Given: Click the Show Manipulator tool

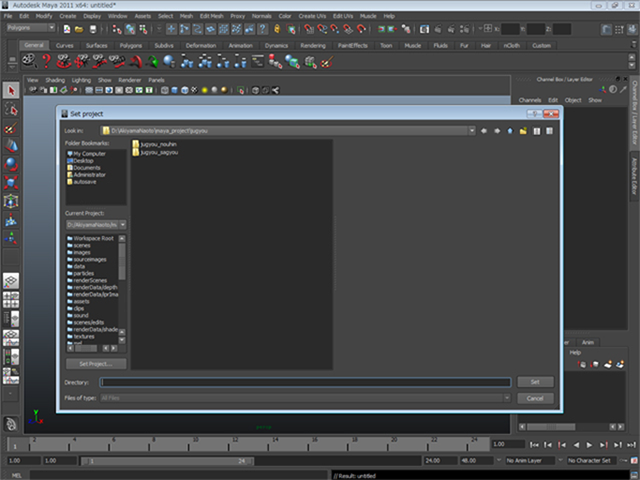Looking at the screenshot, I should [11, 238].
